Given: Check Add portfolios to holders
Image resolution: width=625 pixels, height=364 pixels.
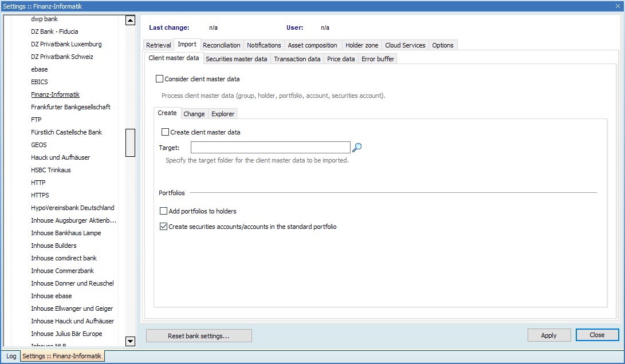Looking at the screenshot, I should pyautogui.click(x=164, y=211).
